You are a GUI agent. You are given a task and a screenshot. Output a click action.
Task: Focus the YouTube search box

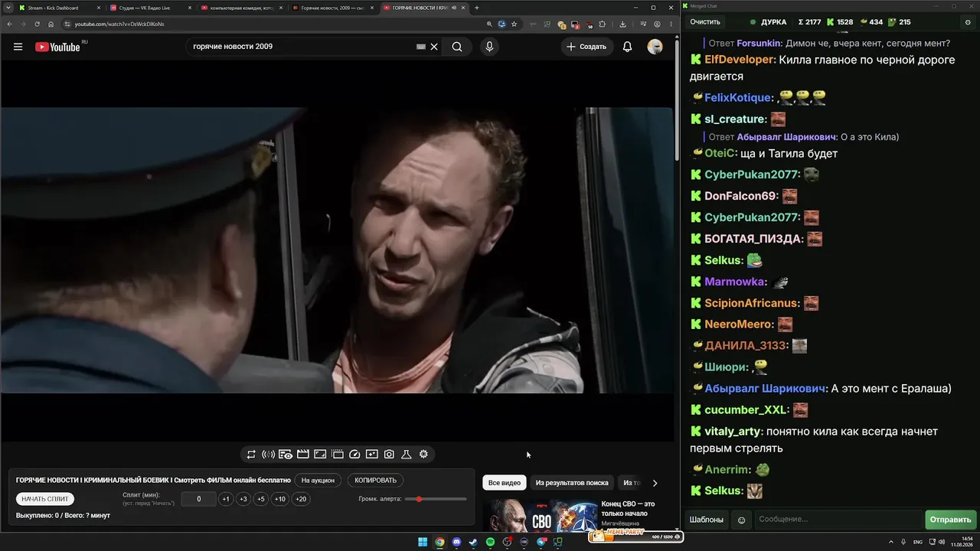coord(302,47)
